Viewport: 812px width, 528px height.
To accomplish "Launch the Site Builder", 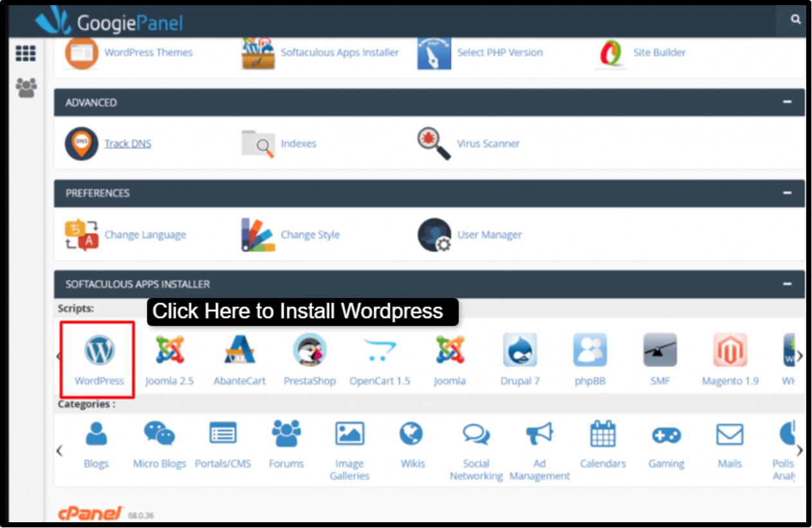I will [659, 52].
